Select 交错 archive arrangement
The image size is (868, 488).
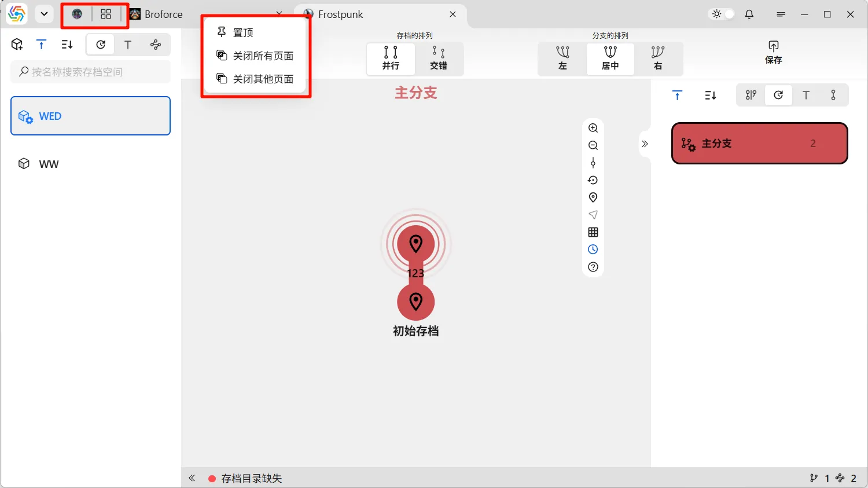tap(439, 58)
